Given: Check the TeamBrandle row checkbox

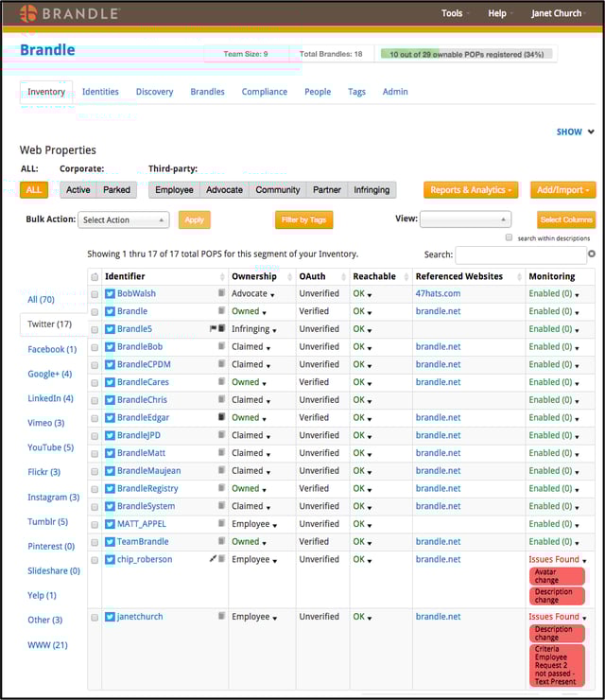Looking at the screenshot, I should pos(95,542).
